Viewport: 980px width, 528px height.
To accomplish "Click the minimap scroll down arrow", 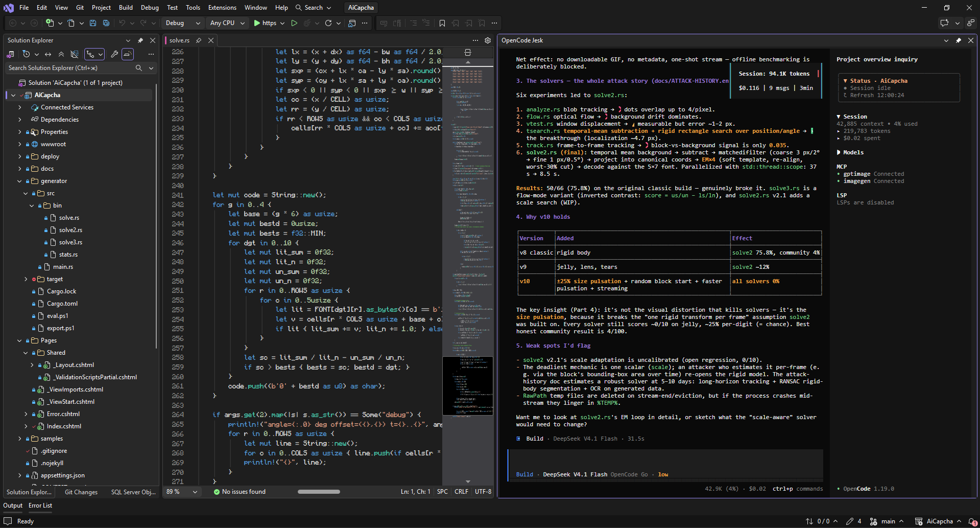I will pos(468,481).
